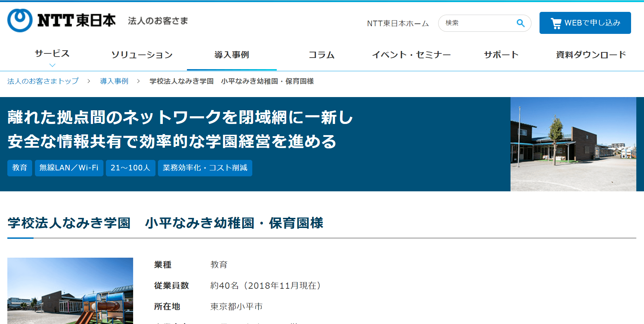644x324 pixels.
Task: Select the 21～100人 tag
Action: [x=130, y=168]
